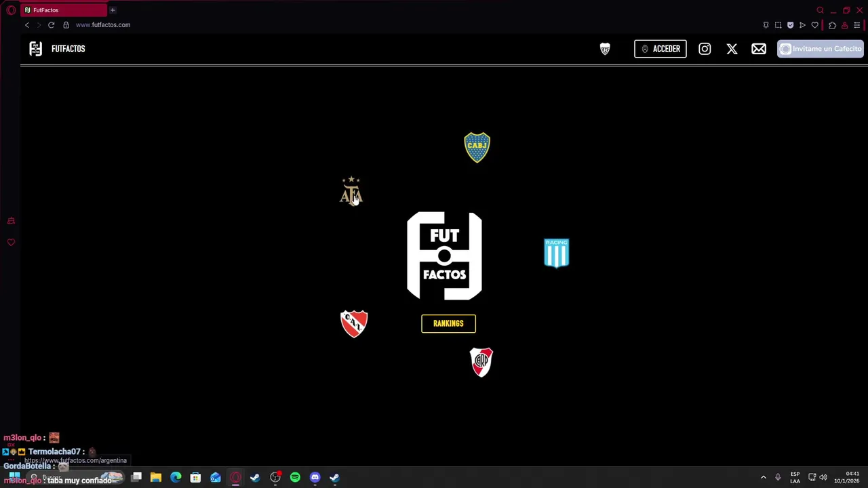Open a new tab with the plus button
The height and width of the screenshot is (488, 868).
coord(113,10)
